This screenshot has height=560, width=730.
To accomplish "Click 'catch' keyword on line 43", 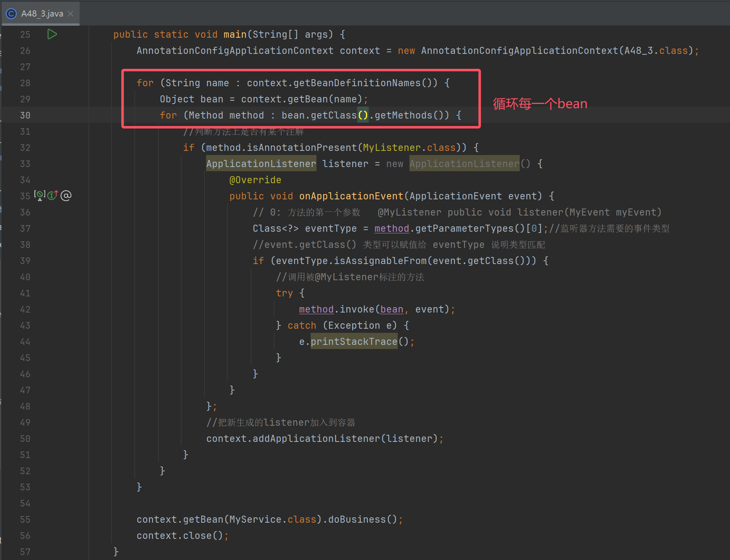I will click(x=302, y=325).
